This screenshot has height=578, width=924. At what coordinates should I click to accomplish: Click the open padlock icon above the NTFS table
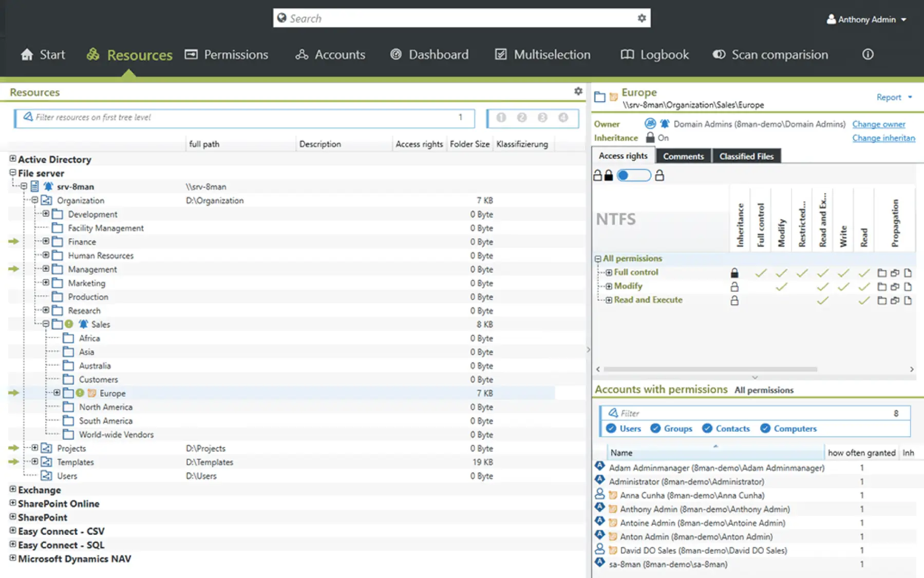click(x=598, y=175)
